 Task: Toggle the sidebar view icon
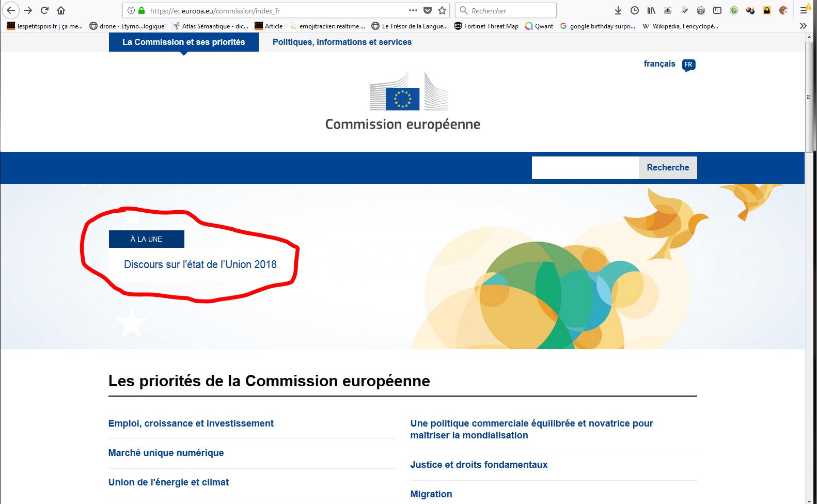click(x=717, y=10)
